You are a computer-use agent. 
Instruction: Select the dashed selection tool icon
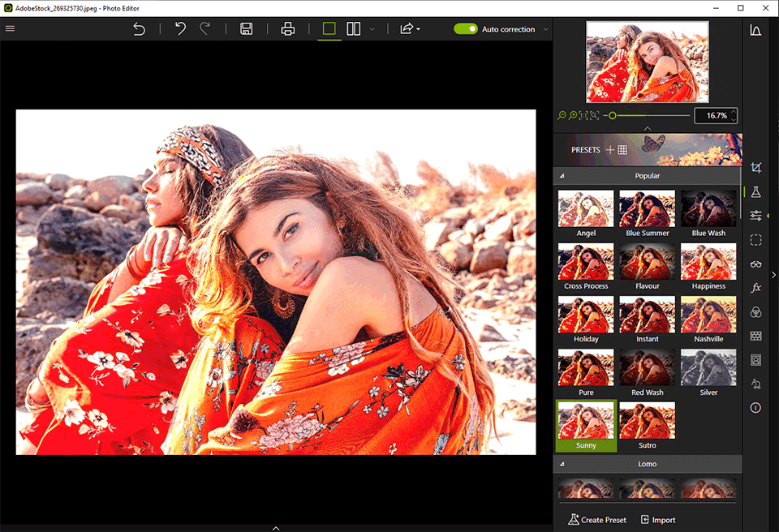[x=755, y=240]
